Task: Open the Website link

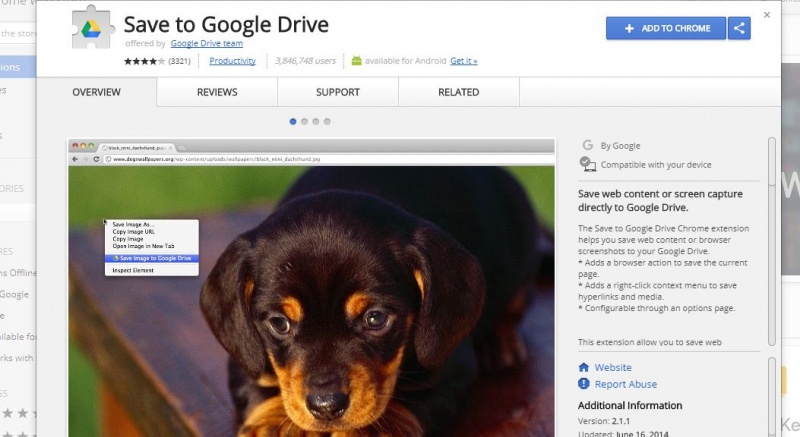Action: (613, 367)
